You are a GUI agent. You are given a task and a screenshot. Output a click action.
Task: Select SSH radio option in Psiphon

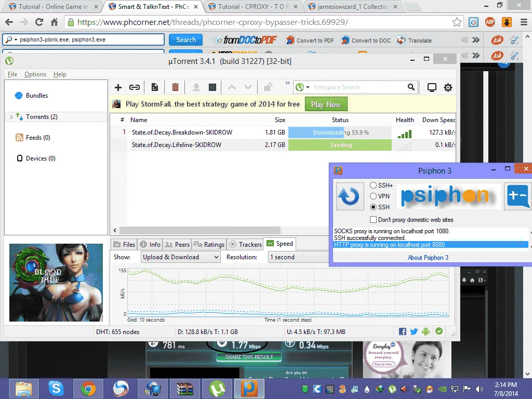(x=373, y=207)
